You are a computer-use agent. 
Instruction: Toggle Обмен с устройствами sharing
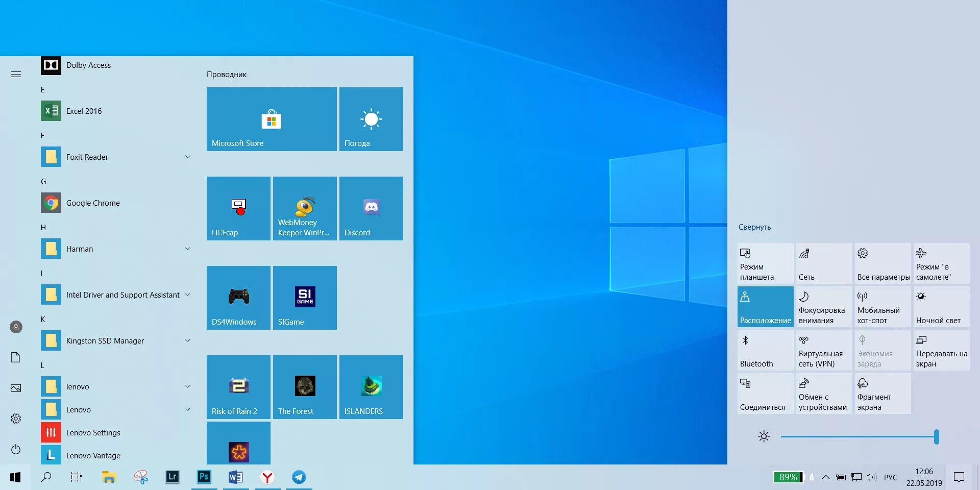pyautogui.click(x=824, y=394)
